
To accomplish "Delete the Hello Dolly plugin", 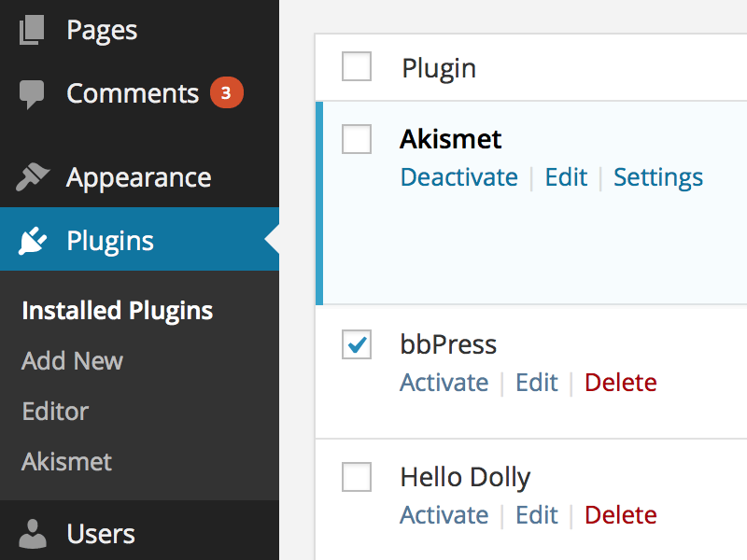I will 620,515.
